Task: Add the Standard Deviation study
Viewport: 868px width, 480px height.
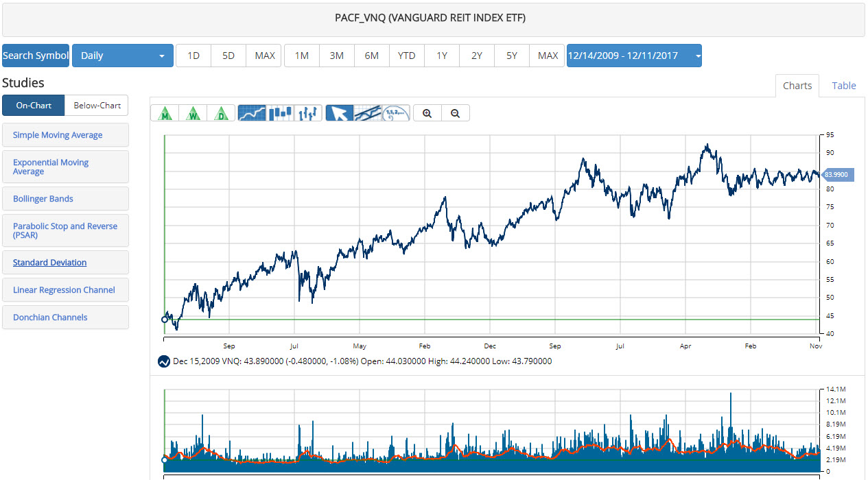Action: coord(65,263)
